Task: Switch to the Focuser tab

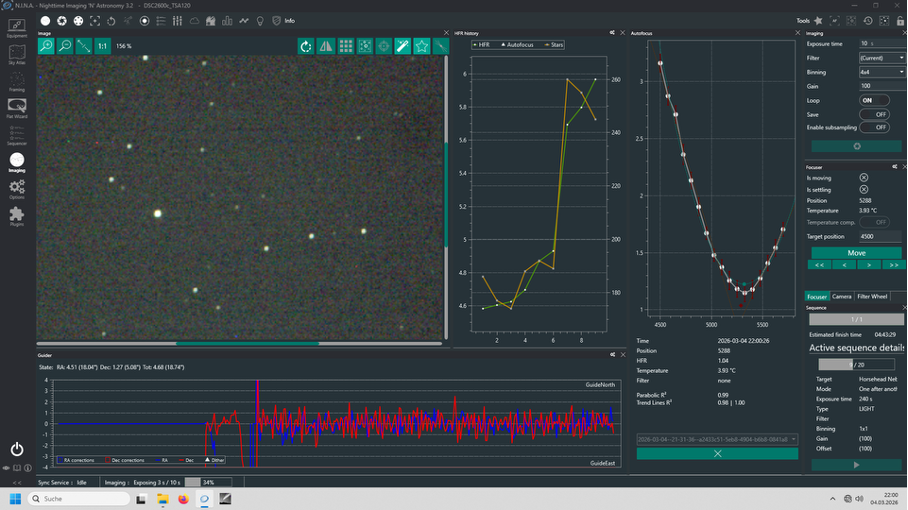Action: [x=817, y=296]
